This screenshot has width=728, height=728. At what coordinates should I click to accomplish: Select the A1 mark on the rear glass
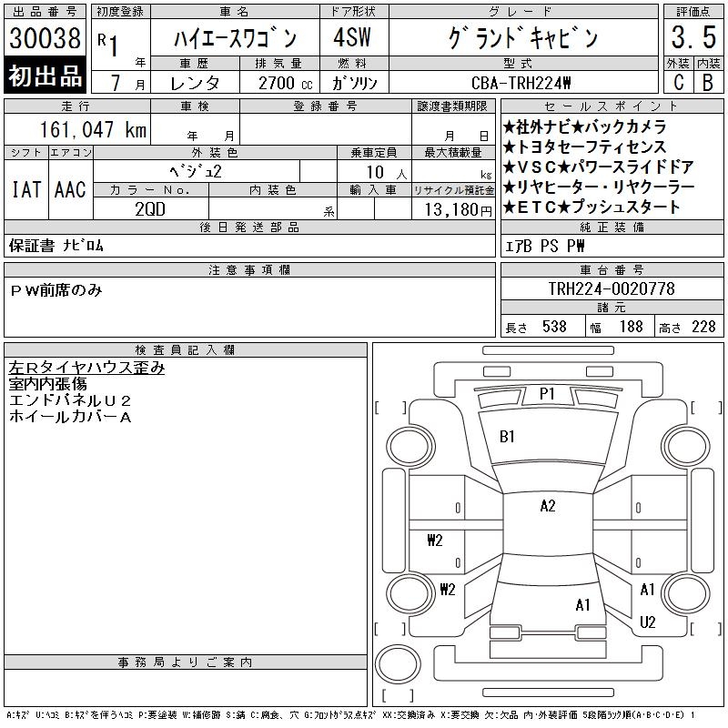(x=582, y=605)
